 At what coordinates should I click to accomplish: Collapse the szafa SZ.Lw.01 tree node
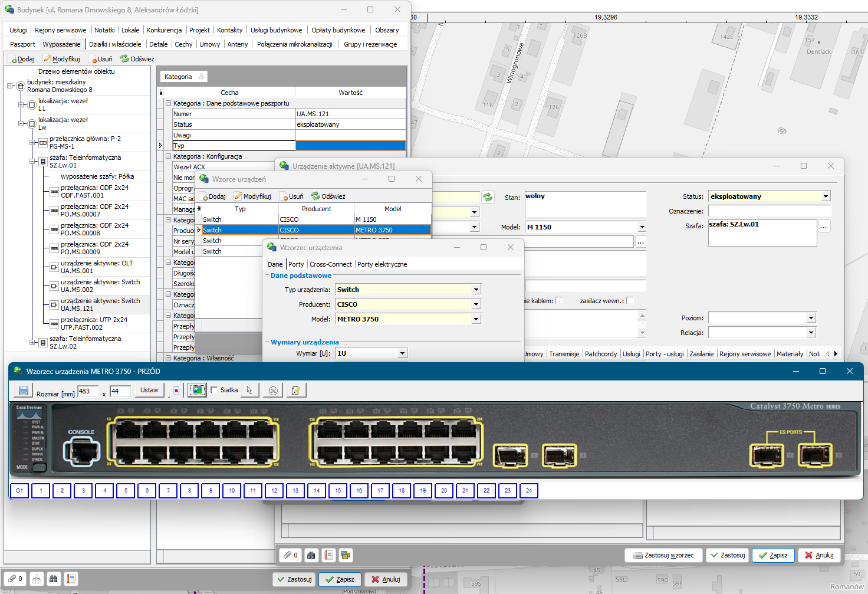[x=32, y=161]
